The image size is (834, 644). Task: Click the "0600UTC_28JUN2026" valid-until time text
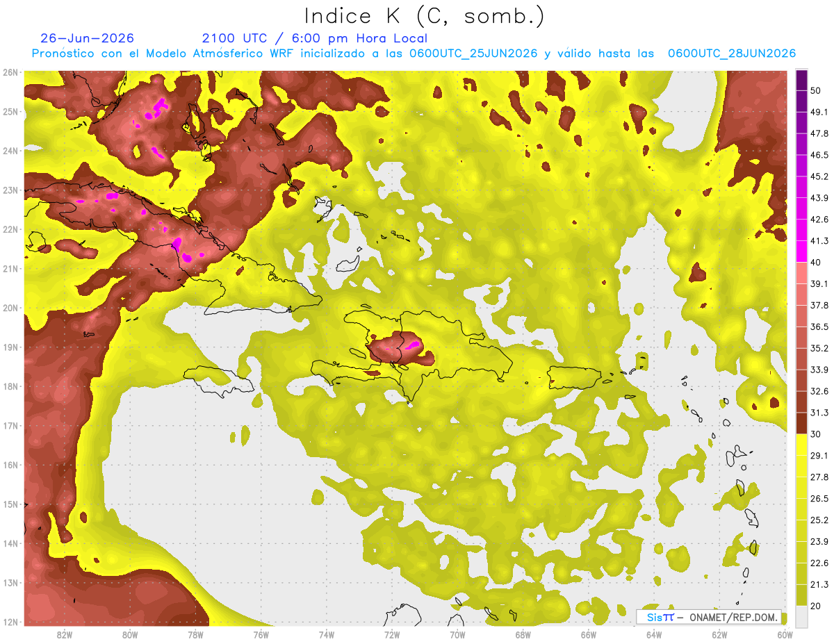click(x=732, y=53)
